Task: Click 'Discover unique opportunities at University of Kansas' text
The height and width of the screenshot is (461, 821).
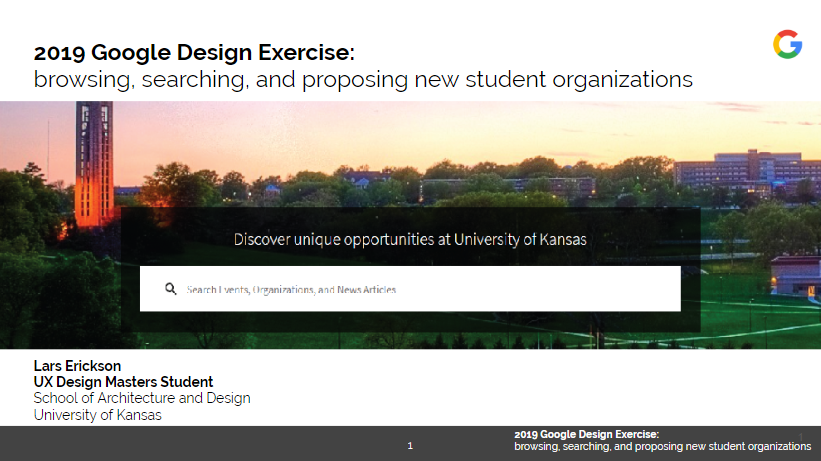Action: coord(410,239)
